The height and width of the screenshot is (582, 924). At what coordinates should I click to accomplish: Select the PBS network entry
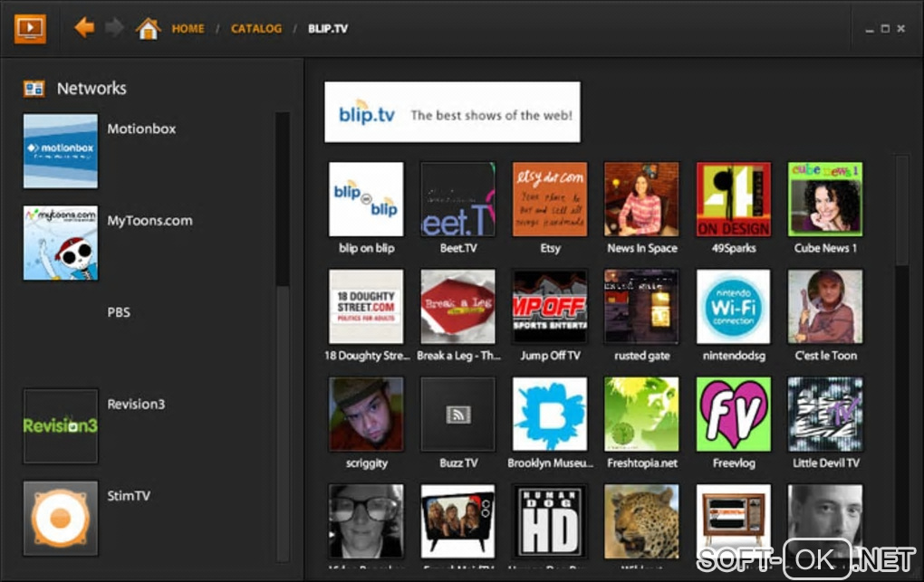[x=119, y=312]
